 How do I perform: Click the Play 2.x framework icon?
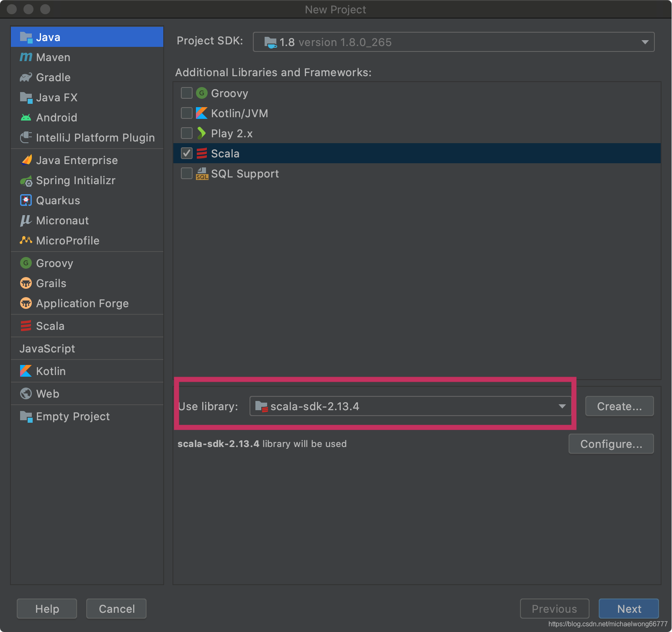tap(202, 133)
